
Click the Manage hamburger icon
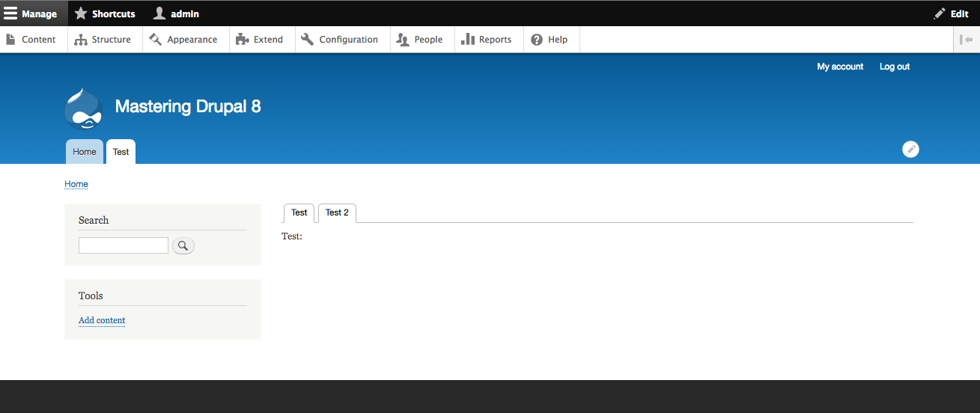coord(10,13)
